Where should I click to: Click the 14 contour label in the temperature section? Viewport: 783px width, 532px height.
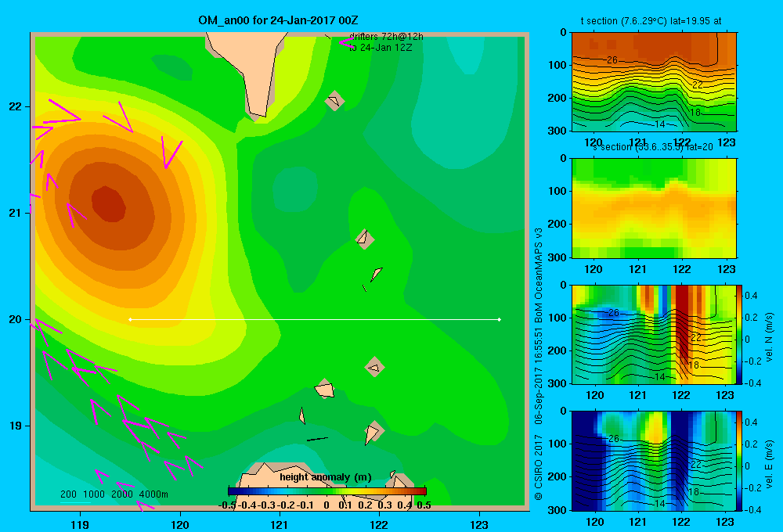(x=659, y=124)
